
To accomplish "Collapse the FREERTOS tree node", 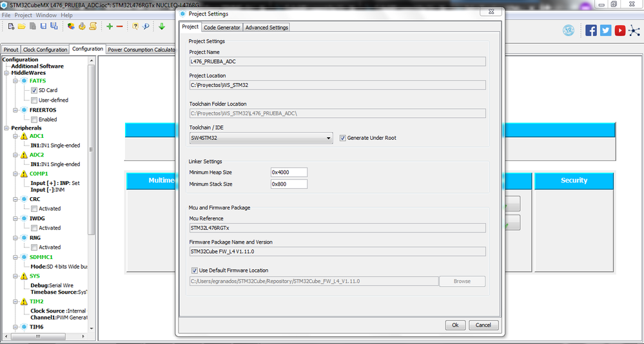I will click(x=15, y=110).
